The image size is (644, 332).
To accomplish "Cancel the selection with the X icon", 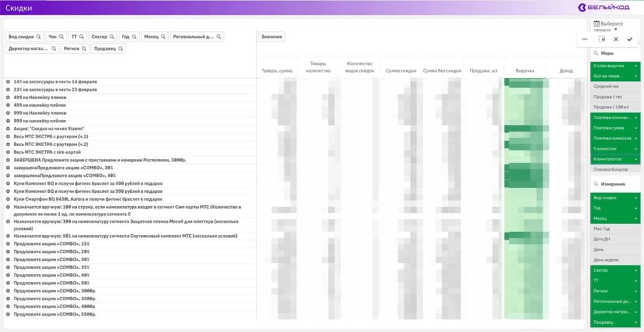I will coord(616,39).
